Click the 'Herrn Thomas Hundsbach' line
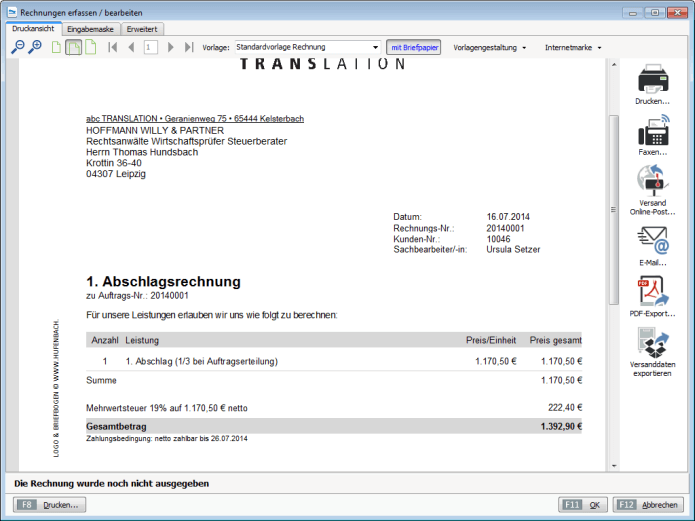This screenshot has height=521, width=695. pos(142,152)
